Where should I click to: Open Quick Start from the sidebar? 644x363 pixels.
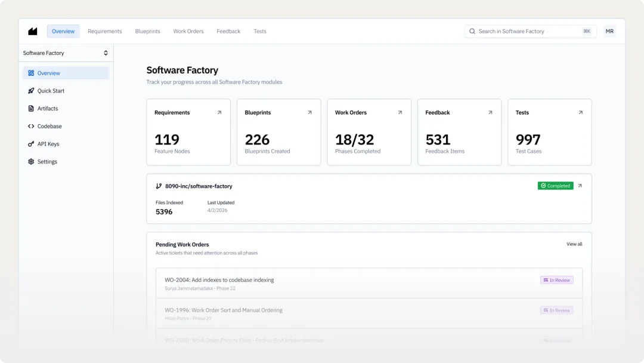tap(66, 91)
